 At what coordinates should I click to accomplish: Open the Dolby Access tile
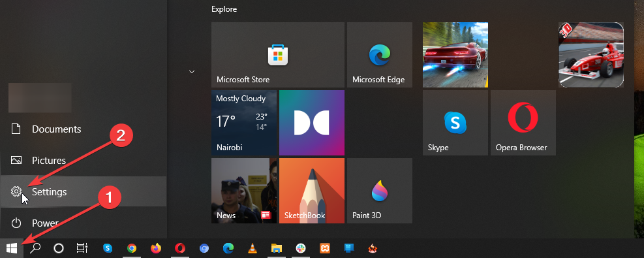(x=312, y=123)
